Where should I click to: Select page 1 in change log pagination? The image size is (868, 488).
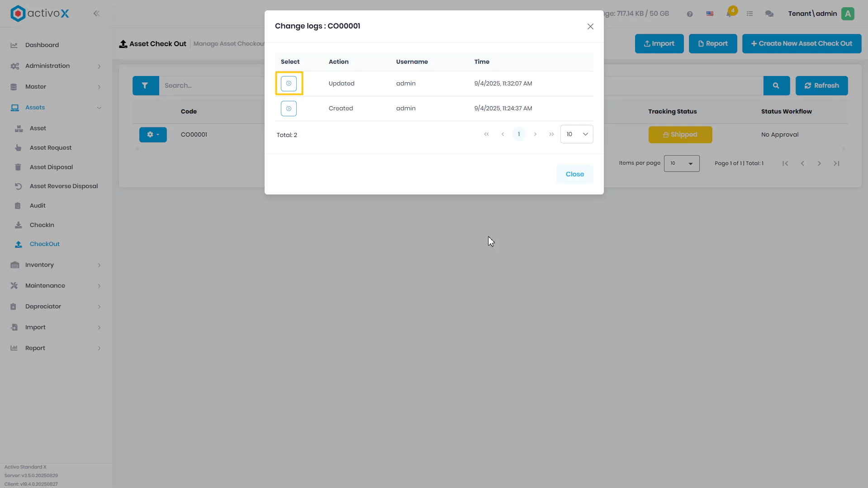tap(519, 134)
